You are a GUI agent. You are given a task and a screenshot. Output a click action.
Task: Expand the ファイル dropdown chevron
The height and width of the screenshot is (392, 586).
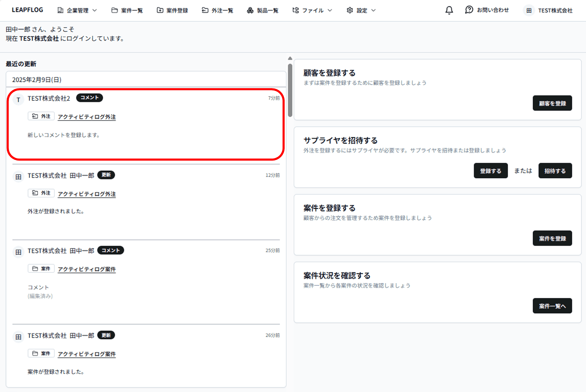click(330, 10)
